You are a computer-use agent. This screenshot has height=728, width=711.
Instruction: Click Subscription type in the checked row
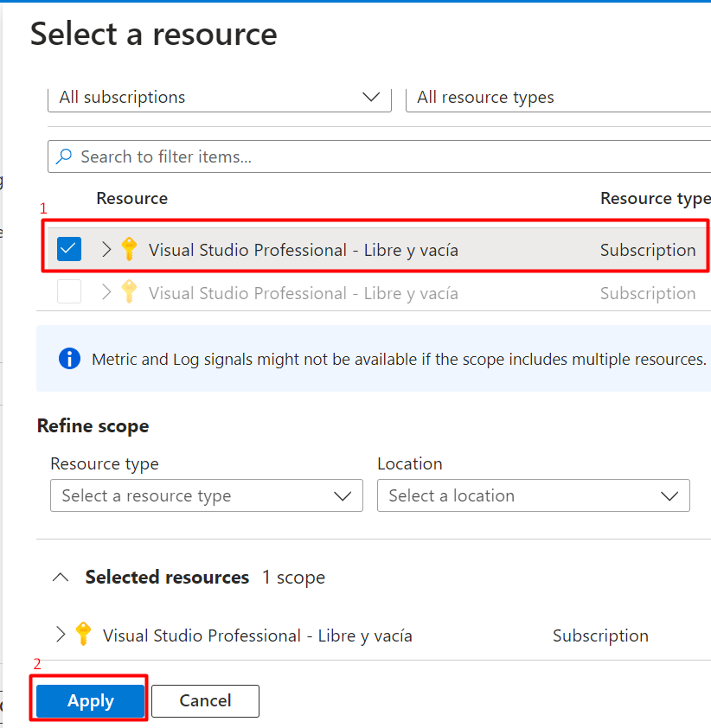(x=648, y=250)
